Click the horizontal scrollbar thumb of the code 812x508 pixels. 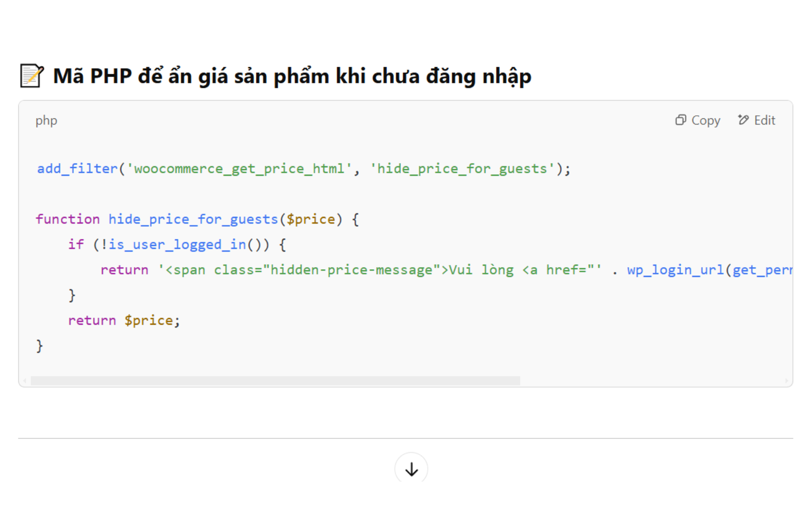tap(275, 381)
